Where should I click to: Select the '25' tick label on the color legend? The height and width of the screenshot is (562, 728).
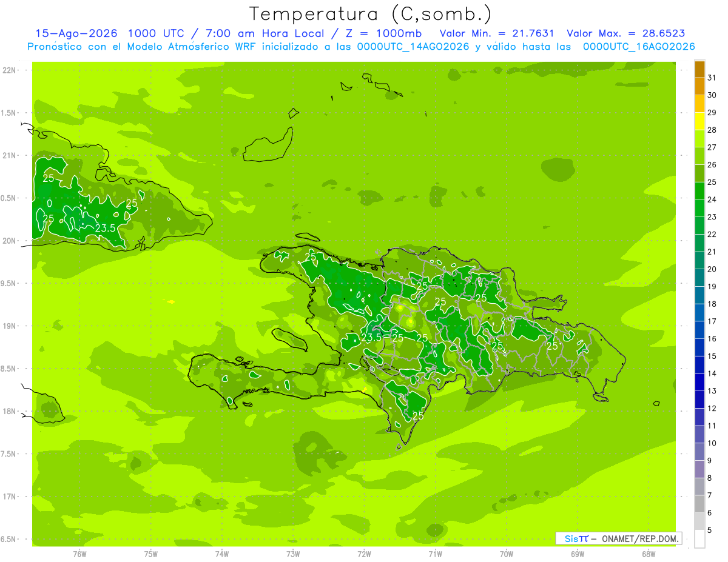(x=712, y=182)
